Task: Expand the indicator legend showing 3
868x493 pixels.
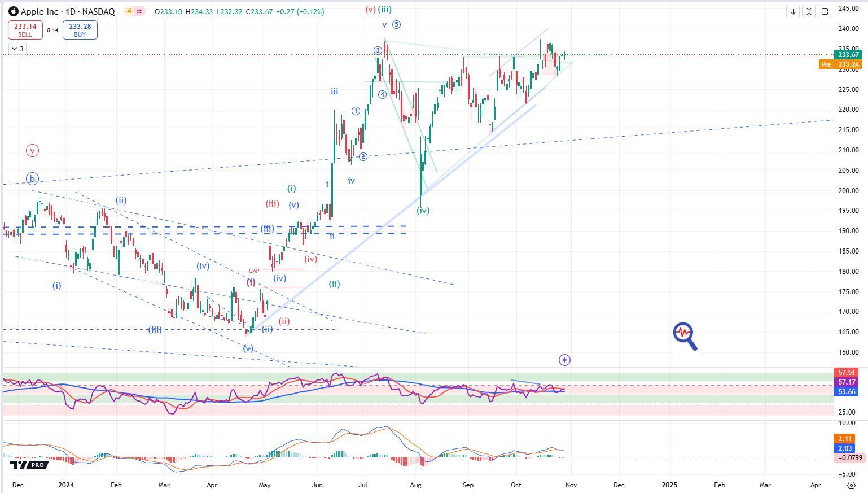Action: (x=17, y=49)
